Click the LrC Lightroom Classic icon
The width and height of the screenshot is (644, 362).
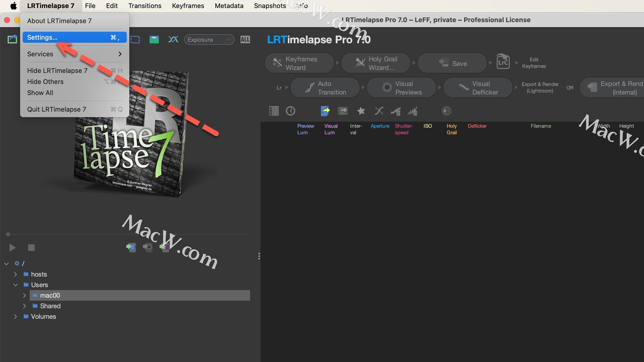point(503,62)
